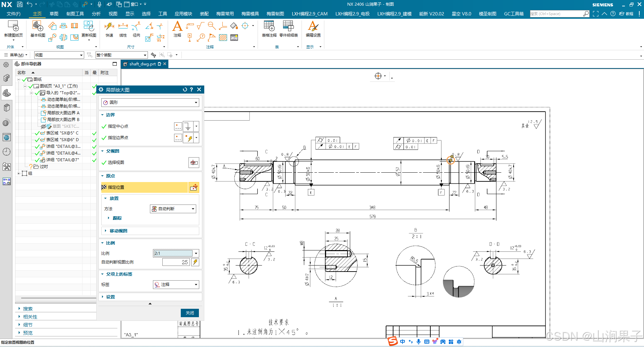Expand the 组 tree node
Image resolution: width=644 pixels, height=347 pixels.
click(x=19, y=173)
